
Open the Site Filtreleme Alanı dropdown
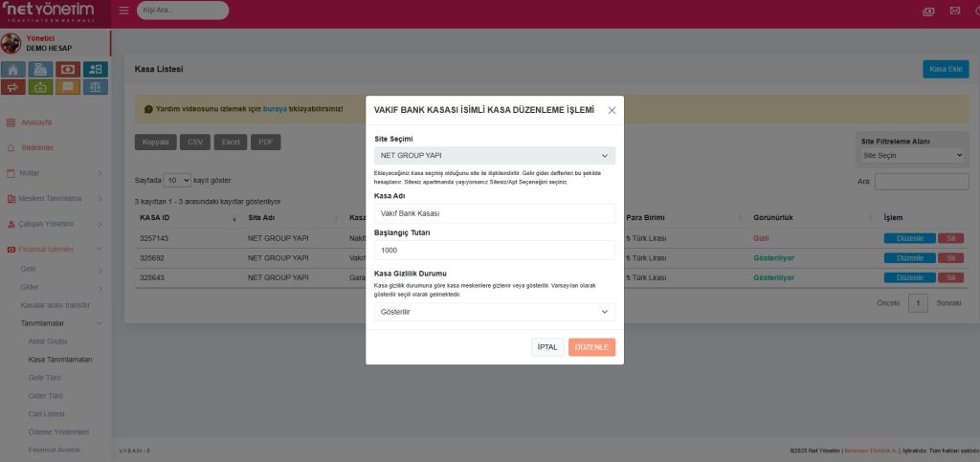coord(912,155)
